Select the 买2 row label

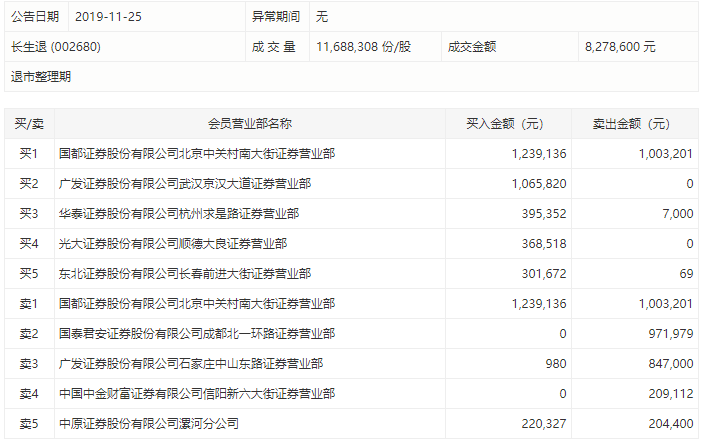point(29,184)
